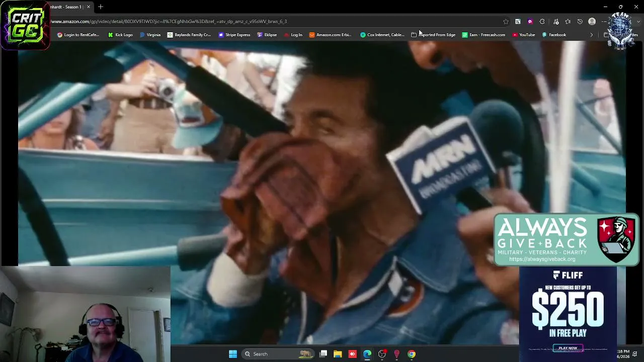Viewport: 644px width, 362px height.
Task: Open the Eklipse bookmark
Action: (x=267, y=35)
